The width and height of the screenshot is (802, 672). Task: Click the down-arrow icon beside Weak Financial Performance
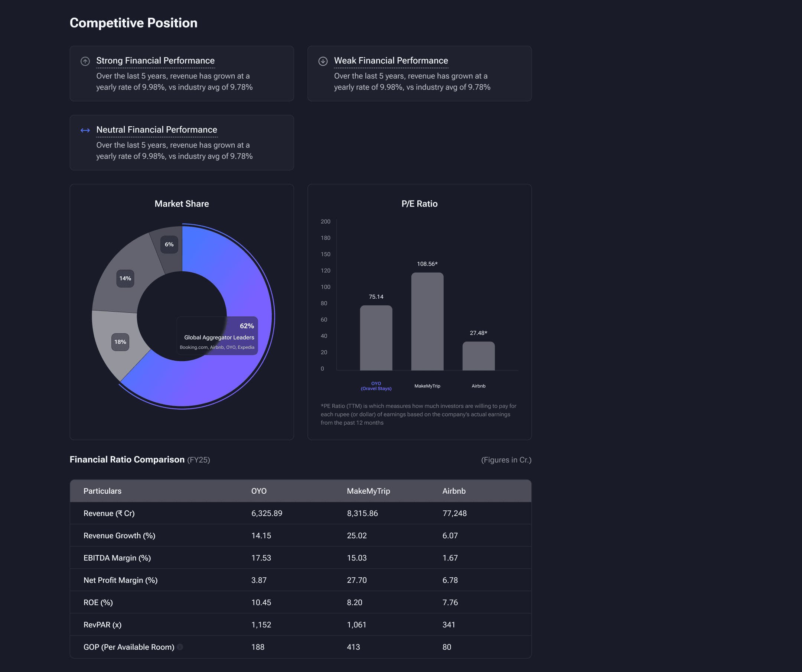(323, 61)
